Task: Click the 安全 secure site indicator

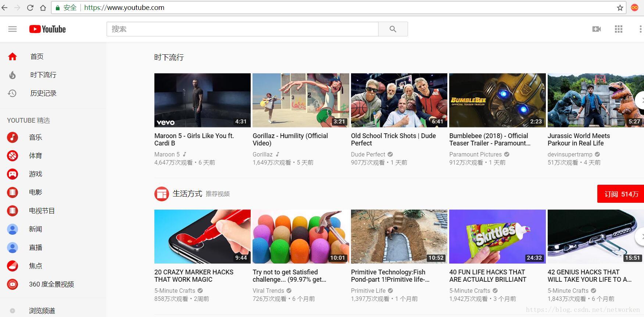Action: pos(66,8)
